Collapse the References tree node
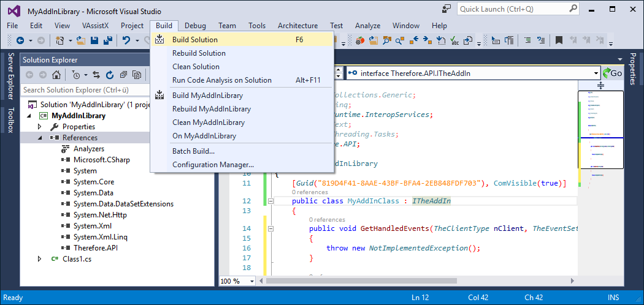 pos(40,138)
